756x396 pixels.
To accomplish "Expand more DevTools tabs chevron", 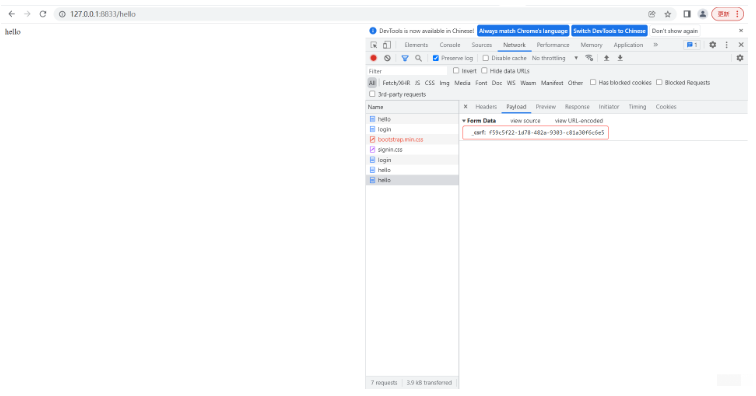I will tap(656, 45).
